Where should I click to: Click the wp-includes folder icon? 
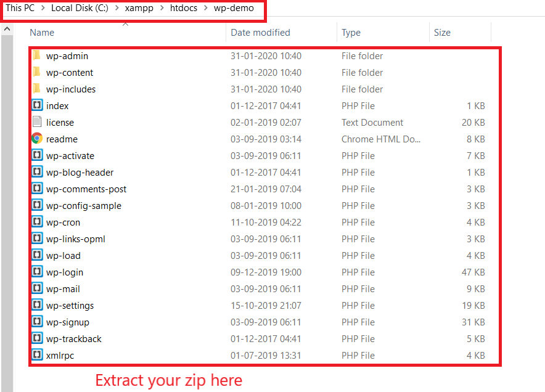(37, 89)
